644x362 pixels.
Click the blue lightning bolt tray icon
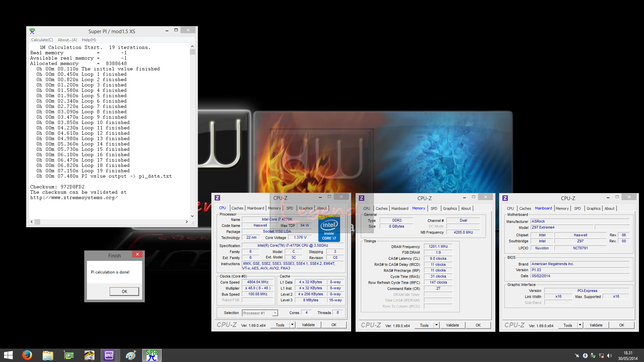(585, 356)
